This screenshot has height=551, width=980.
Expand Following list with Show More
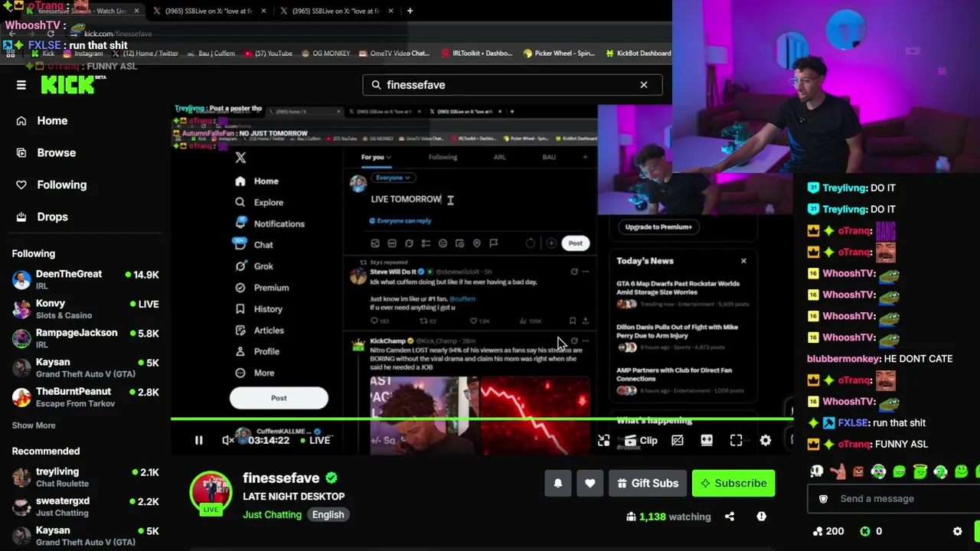[34, 425]
